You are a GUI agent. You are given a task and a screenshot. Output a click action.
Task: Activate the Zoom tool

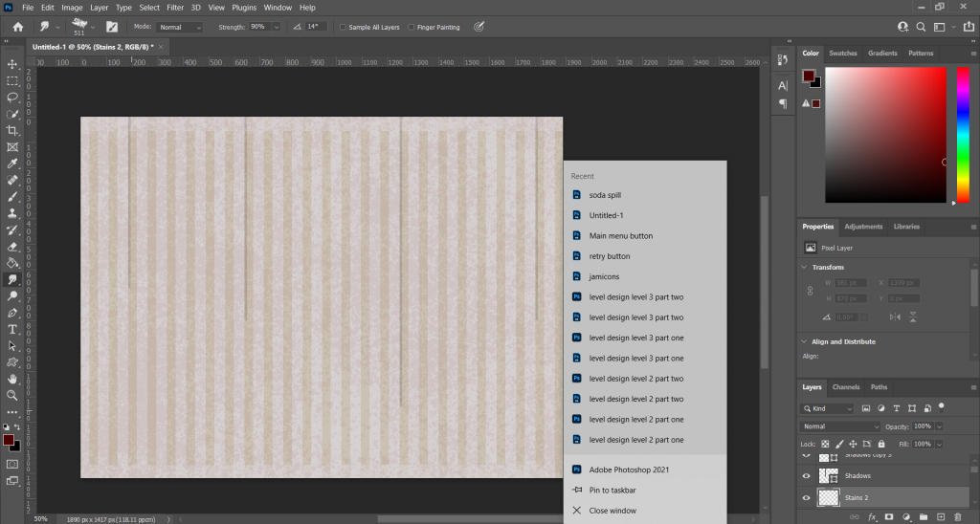(x=12, y=395)
